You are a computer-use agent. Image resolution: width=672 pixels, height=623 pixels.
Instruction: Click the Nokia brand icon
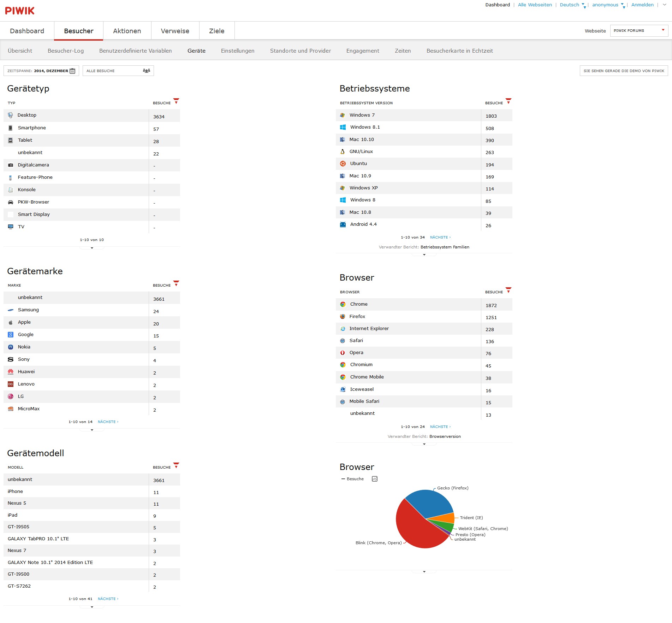pyautogui.click(x=11, y=347)
